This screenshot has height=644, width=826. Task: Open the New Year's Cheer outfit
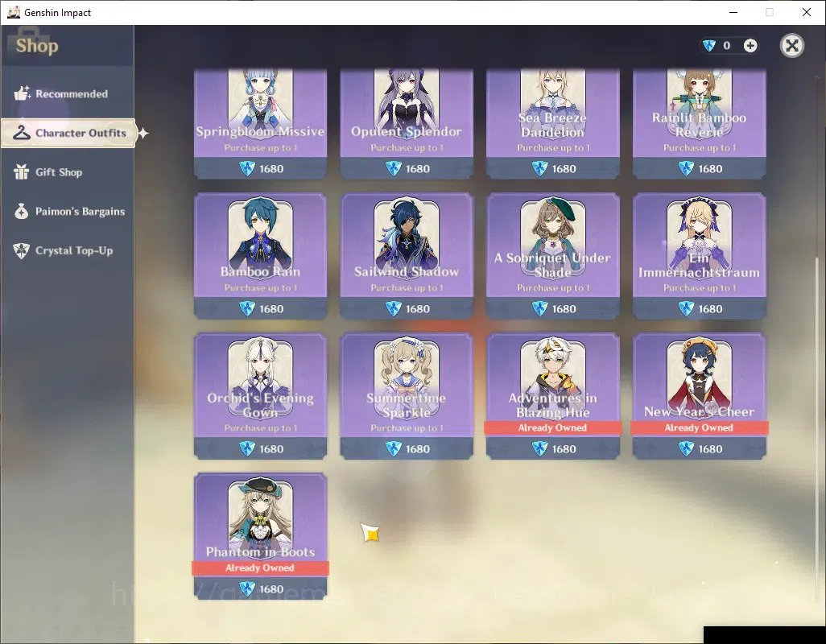point(699,396)
